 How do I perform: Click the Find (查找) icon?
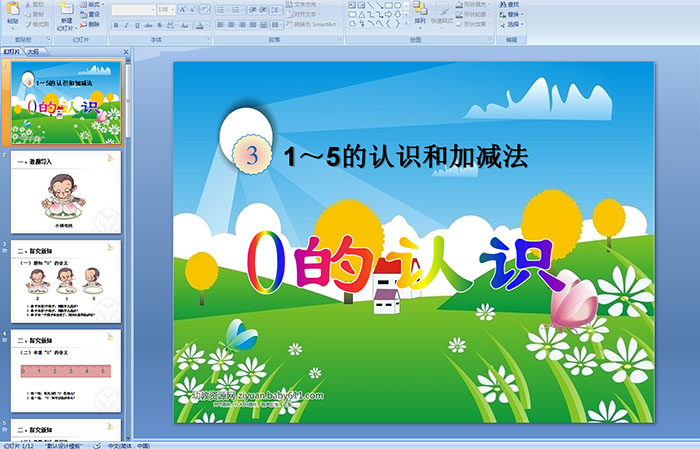click(512, 4)
